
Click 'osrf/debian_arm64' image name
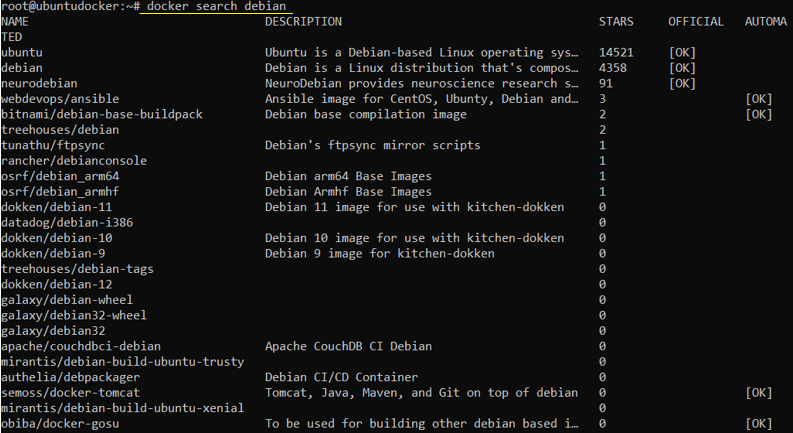[60, 176]
